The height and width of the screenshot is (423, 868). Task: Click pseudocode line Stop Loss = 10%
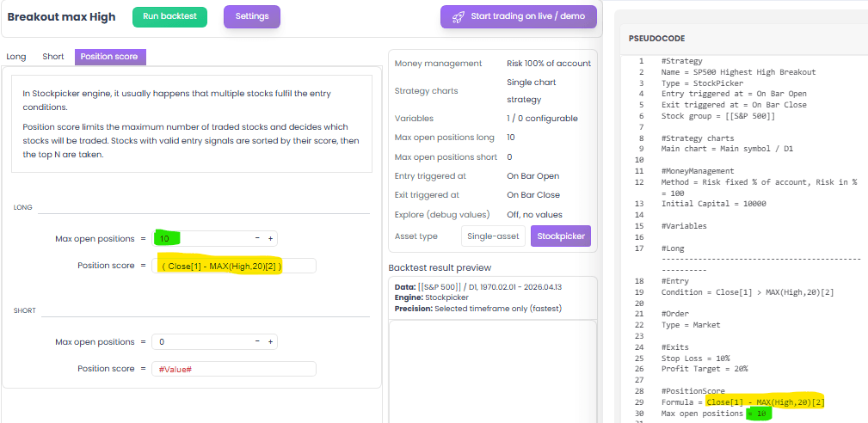[695, 358]
